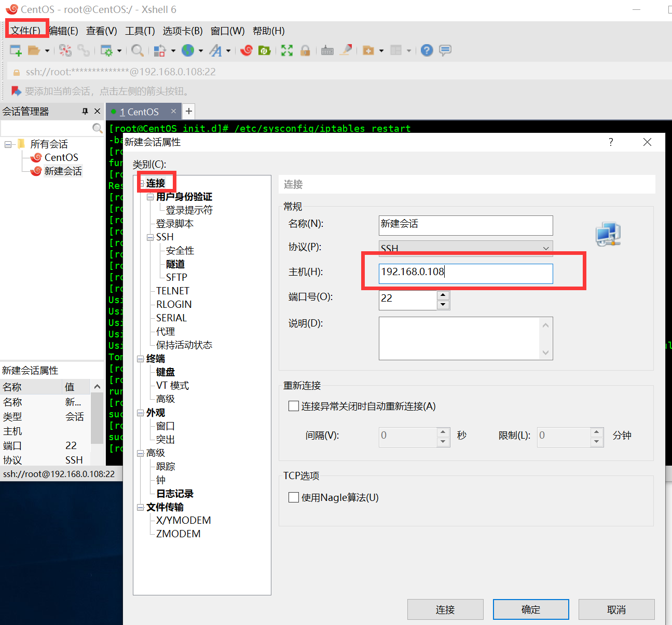Click the highlight pen toolbar icon

[346, 50]
